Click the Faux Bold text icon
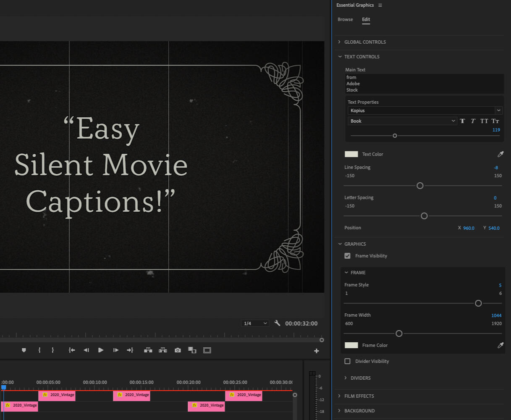 462,121
